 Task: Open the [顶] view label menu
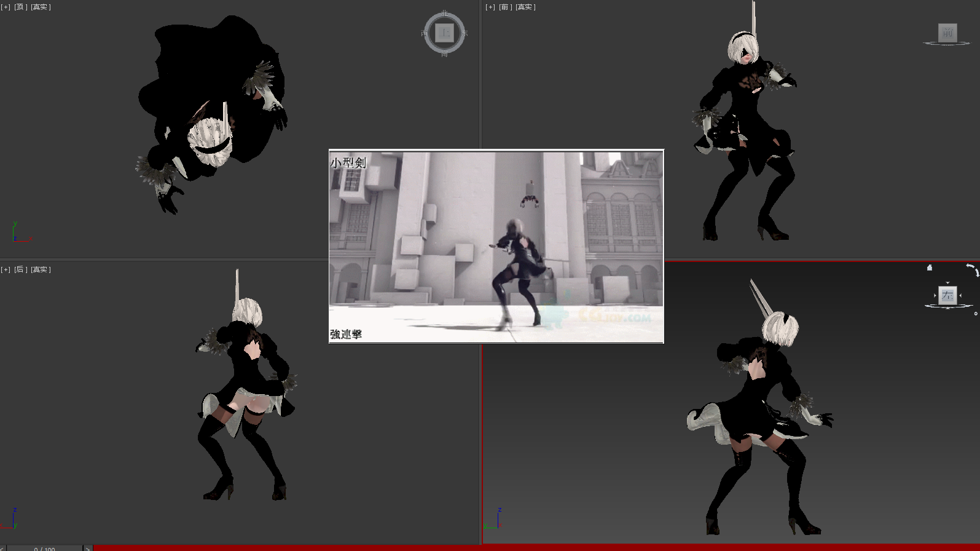[20, 7]
